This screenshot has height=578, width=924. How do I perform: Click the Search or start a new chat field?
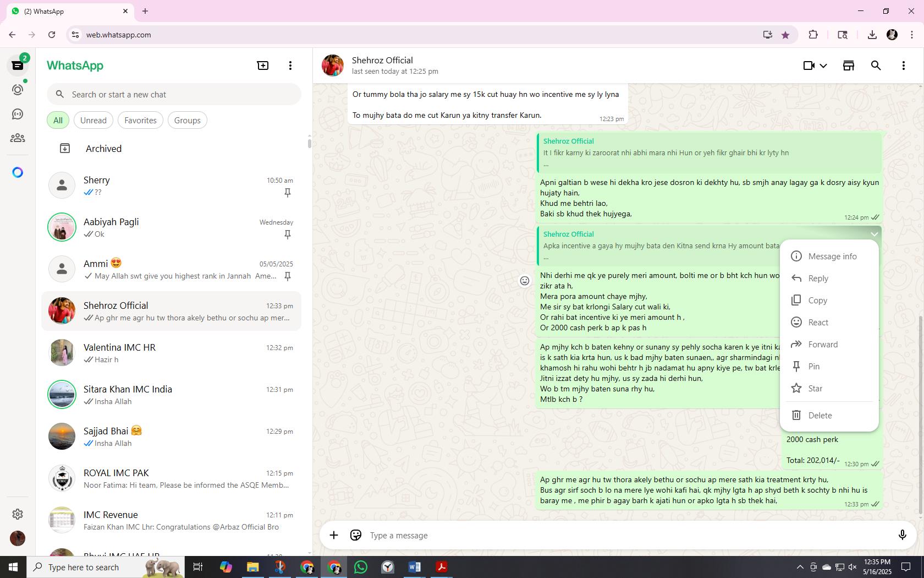coord(174,95)
